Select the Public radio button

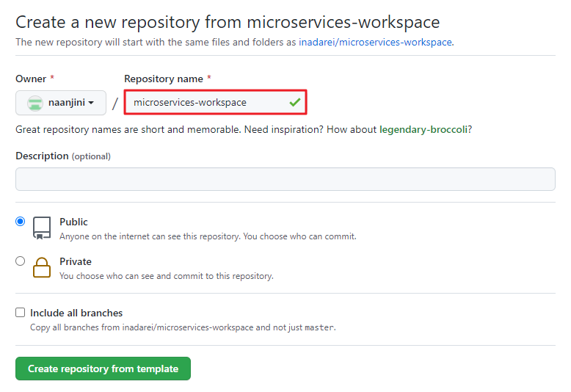pos(21,221)
